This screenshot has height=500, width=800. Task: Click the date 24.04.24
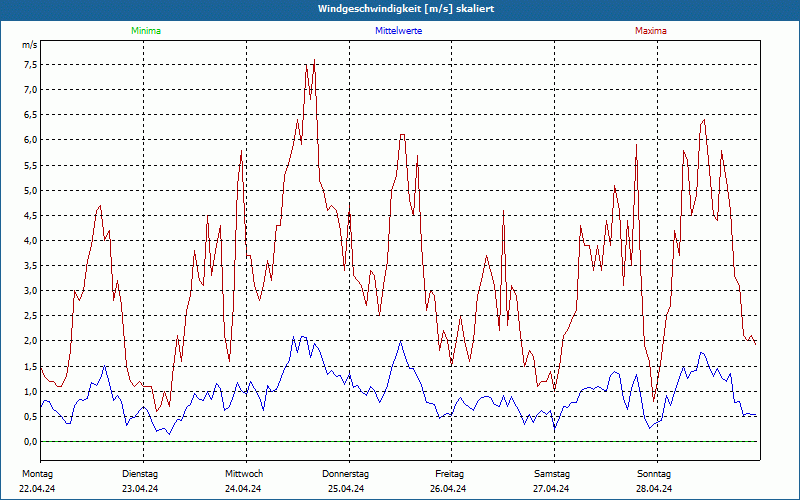[243, 489]
